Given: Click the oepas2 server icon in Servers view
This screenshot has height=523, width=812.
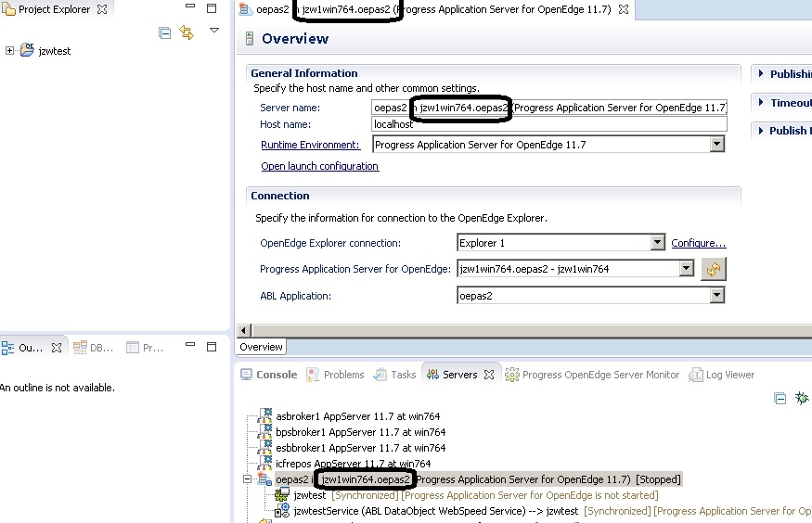Looking at the screenshot, I should (x=265, y=479).
